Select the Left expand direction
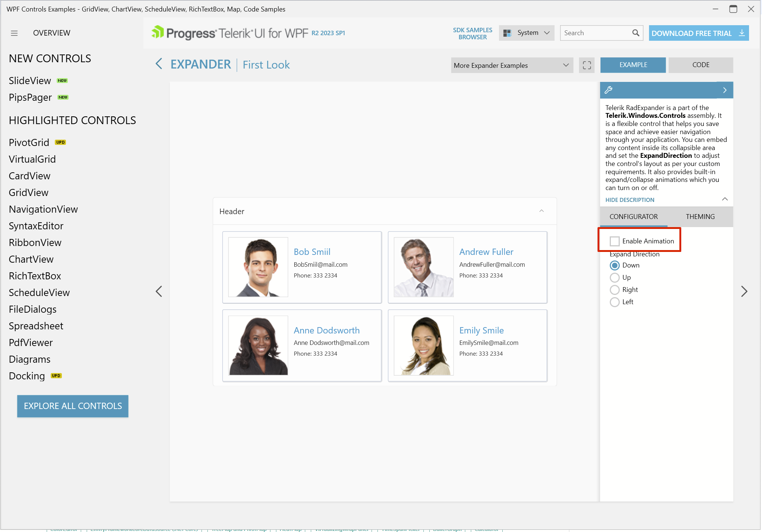This screenshot has width=762, height=532. 615,302
